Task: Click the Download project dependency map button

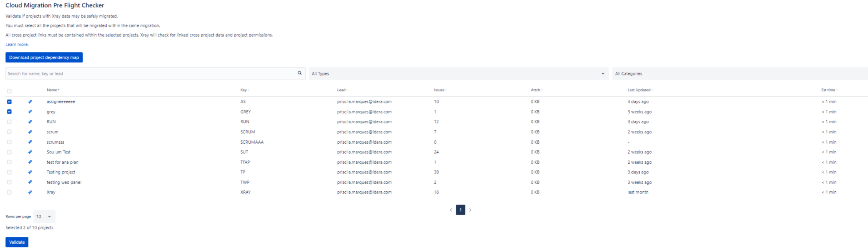Action: point(44,57)
